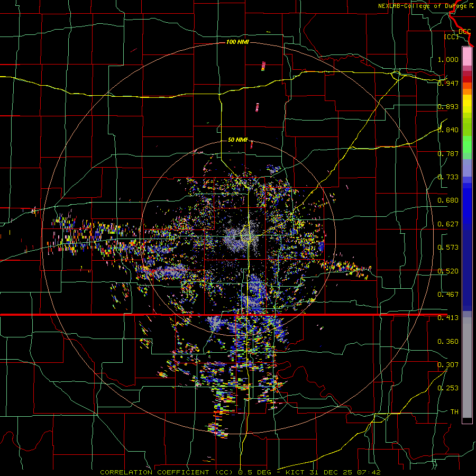Click the CORRELATION COEFFICIENT (CC) caption text
The width and height of the screenshot is (476, 476).
pos(167,472)
